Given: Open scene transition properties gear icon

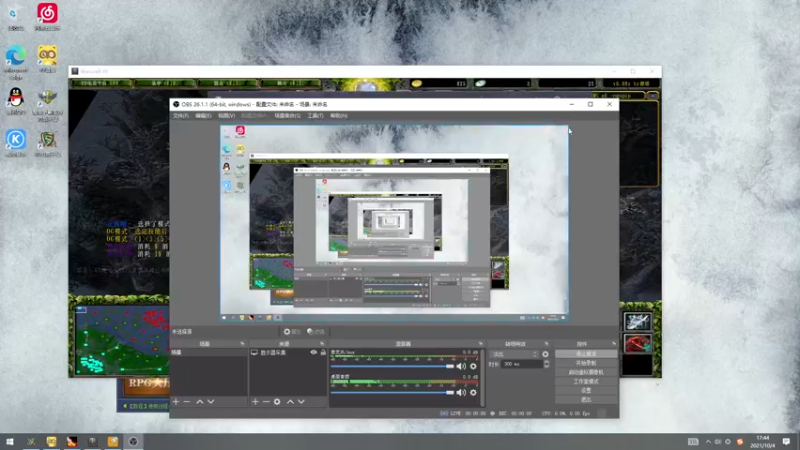Looking at the screenshot, I should [x=545, y=354].
